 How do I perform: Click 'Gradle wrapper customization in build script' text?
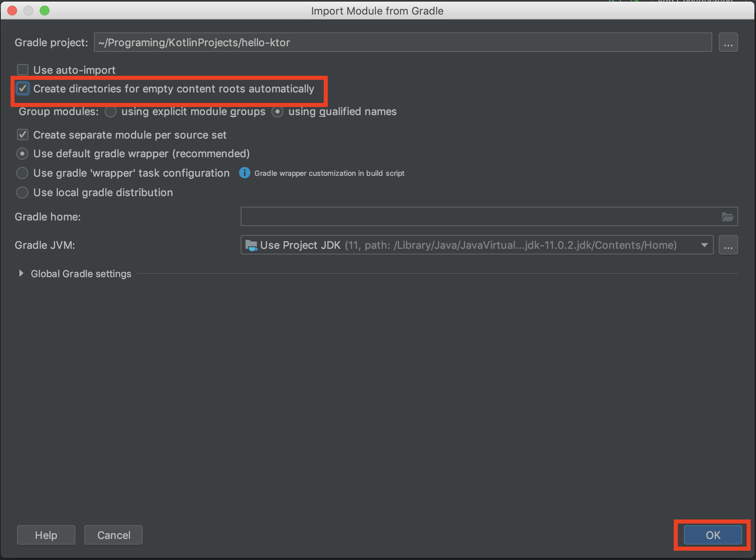[329, 173]
